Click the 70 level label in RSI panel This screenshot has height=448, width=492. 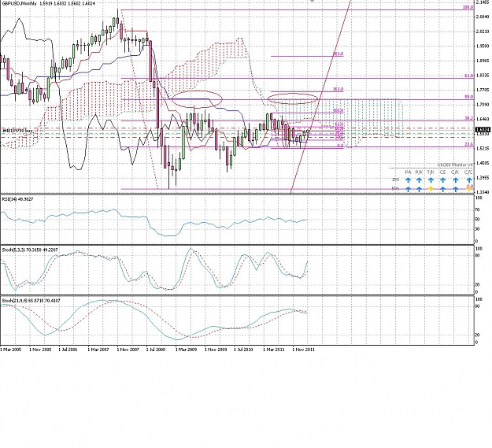click(477, 210)
